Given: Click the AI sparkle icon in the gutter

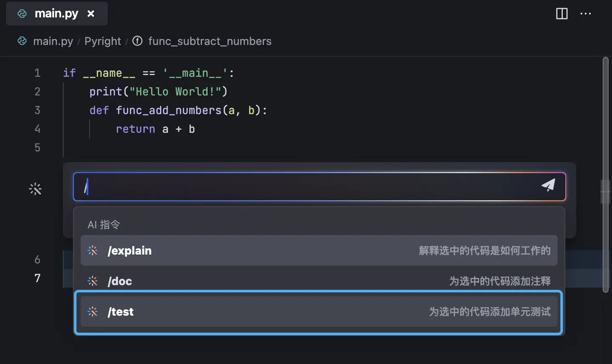Looking at the screenshot, I should [x=35, y=189].
